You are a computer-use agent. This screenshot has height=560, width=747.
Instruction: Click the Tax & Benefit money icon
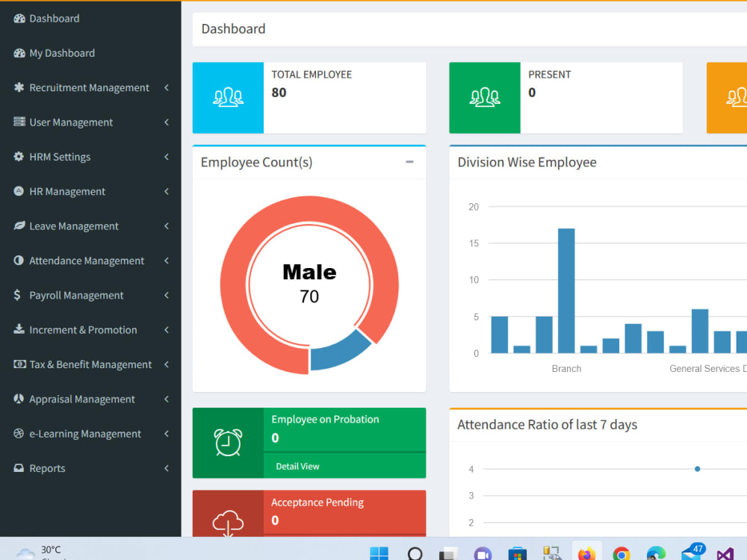(x=19, y=364)
